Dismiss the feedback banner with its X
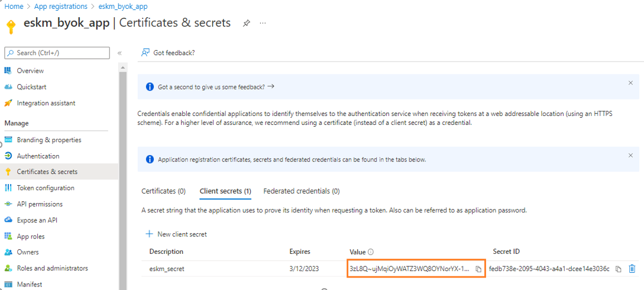The height and width of the screenshot is (290, 644). (630, 83)
